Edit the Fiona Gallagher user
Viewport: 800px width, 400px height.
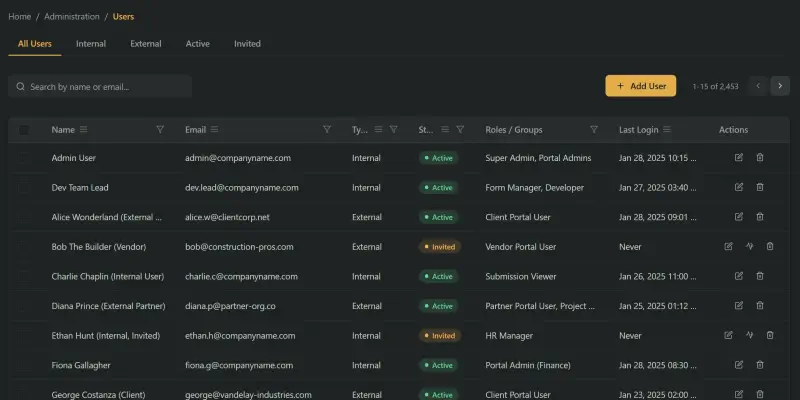[x=739, y=366]
